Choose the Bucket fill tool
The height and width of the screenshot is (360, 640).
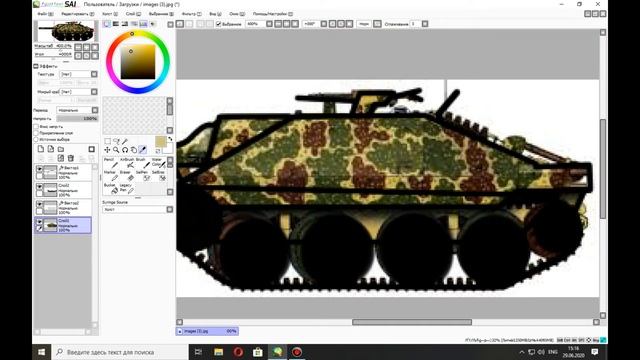(111, 188)
